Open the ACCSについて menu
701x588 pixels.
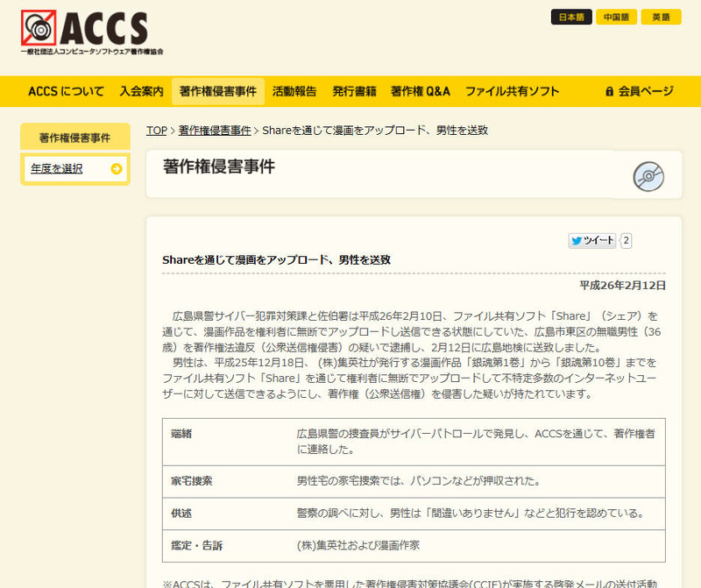click(66, 91)
